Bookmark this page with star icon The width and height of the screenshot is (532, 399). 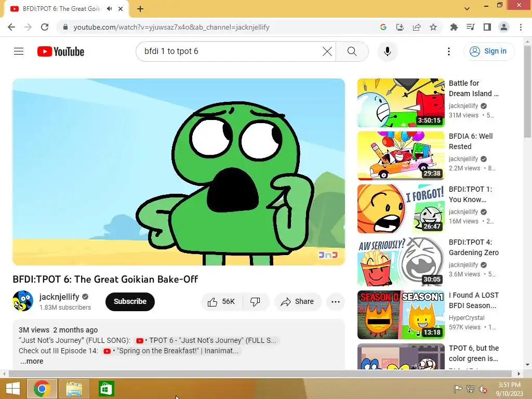point(433,27)
